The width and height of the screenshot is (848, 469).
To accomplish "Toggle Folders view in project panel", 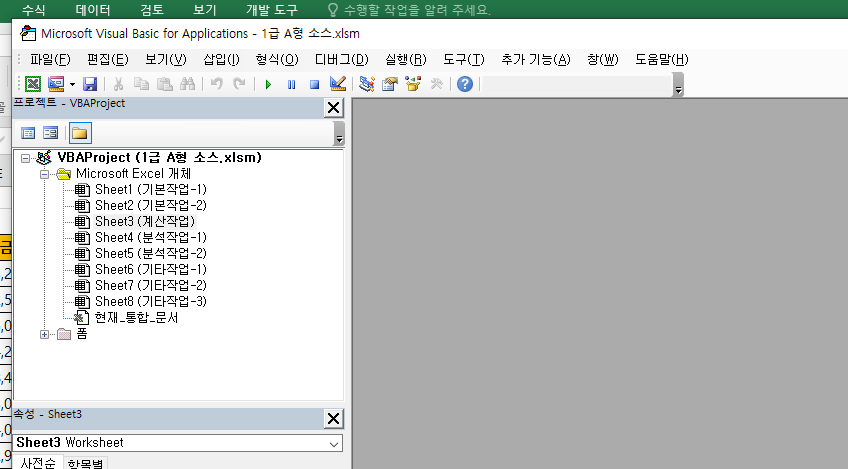I will coord(80,133).
